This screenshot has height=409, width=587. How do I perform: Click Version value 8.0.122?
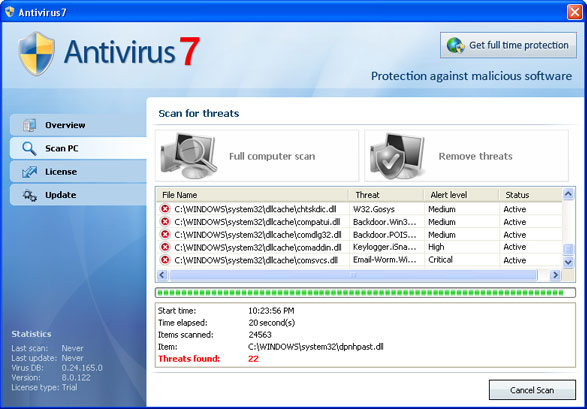click(x=76, y=378)
